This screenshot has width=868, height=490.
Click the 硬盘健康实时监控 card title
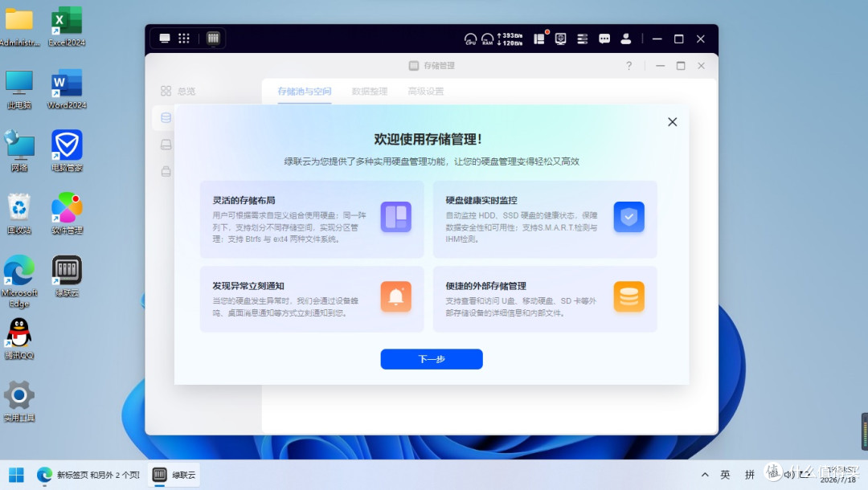click(481, 200)
